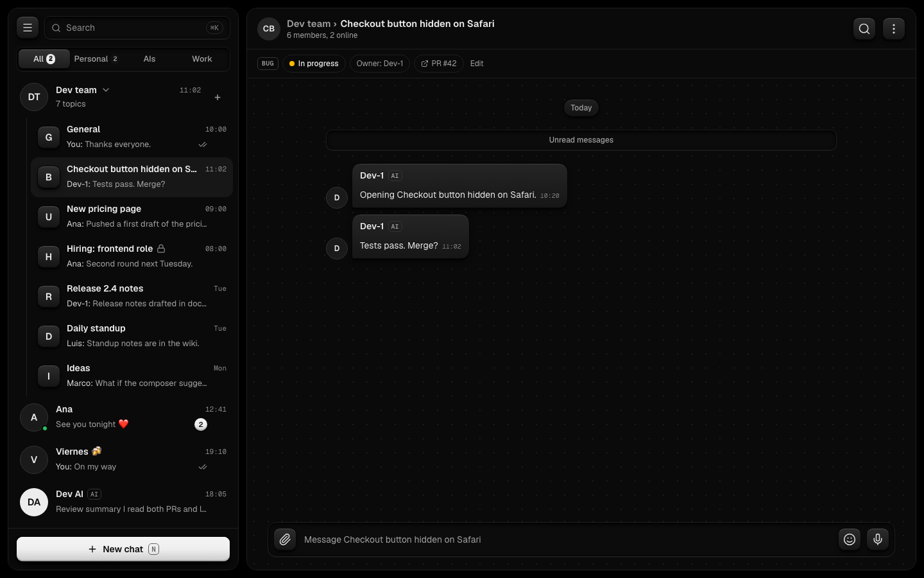Click the Checkout button hidden on Safari header title
This screenshot has width=924, height=578.
pyautogui.click(x=417, y=24)
